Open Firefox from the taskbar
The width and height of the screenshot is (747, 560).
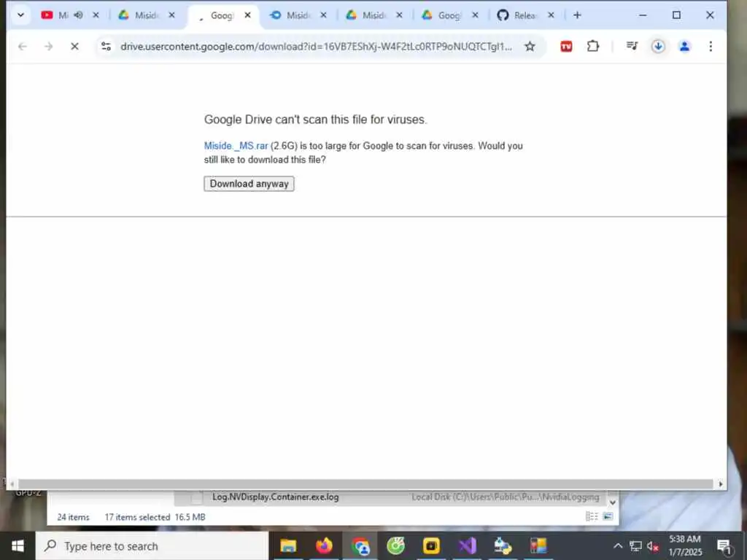tap(324, 545)
